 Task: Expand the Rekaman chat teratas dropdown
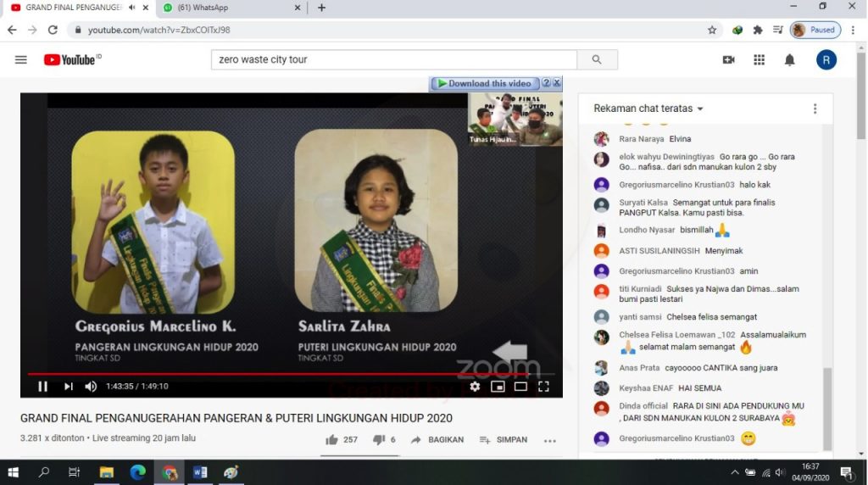[649, 109]
